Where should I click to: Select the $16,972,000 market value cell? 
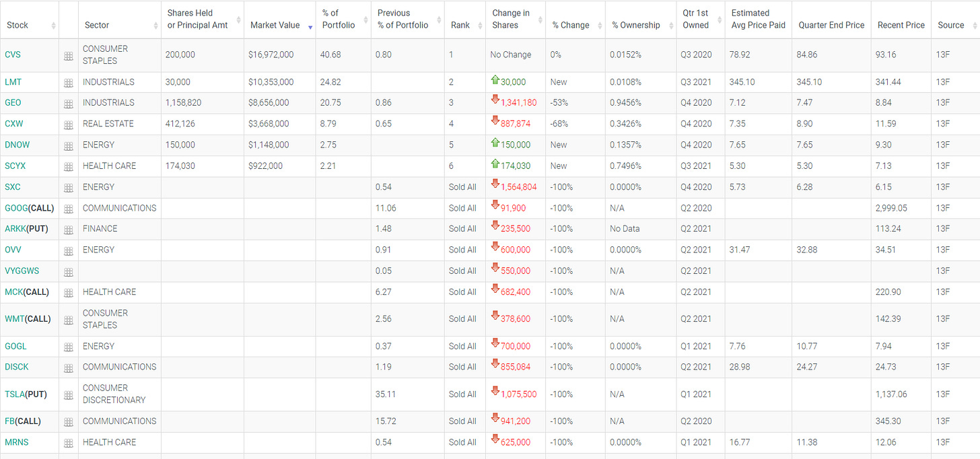[x=279, y=55]
